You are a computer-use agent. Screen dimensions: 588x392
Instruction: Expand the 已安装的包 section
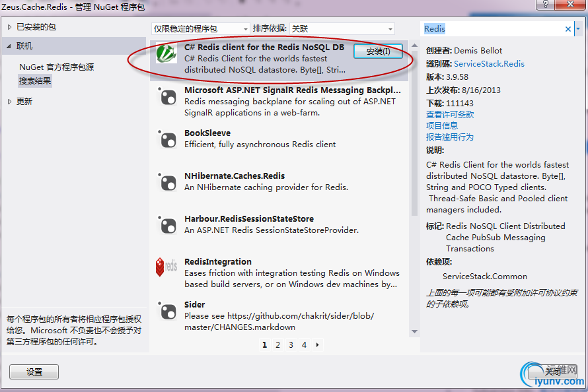point(10,27)
